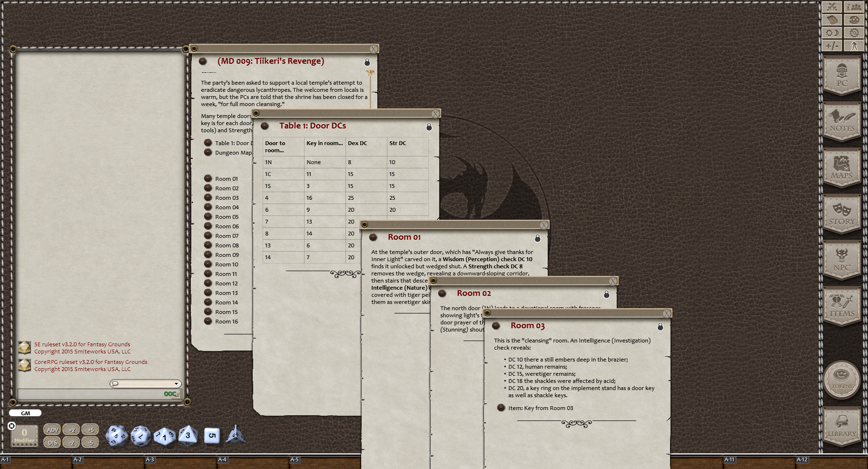Open the Party Sheet icon in the top-right toolbar
This screenshot has width=868, height=469.
[854, 7]
